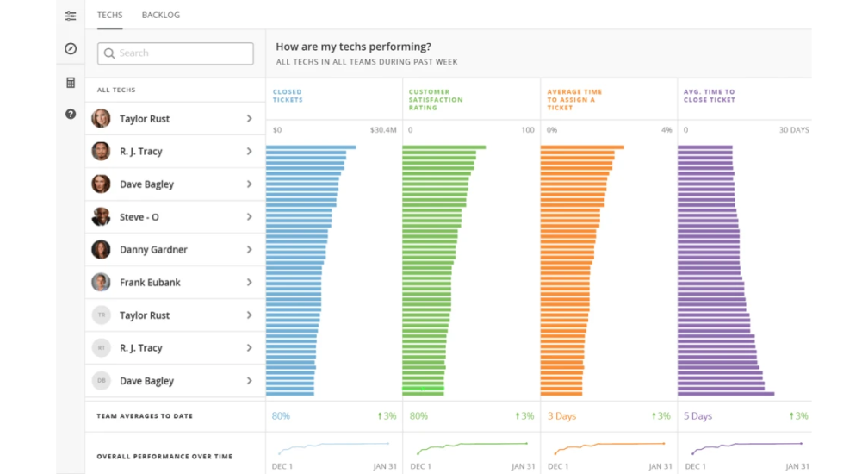Select the Techs tab
The height and width of the screenshot is (474, 868).
109,15
